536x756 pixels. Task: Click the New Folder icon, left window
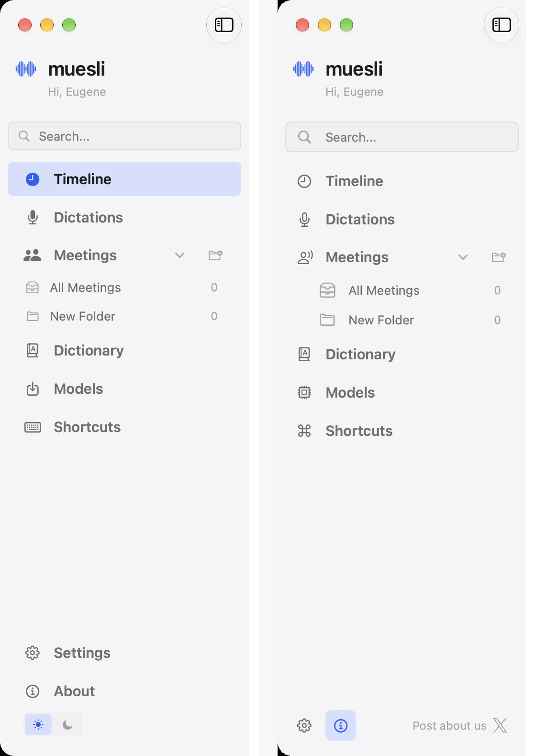click(x=33, y=316)
